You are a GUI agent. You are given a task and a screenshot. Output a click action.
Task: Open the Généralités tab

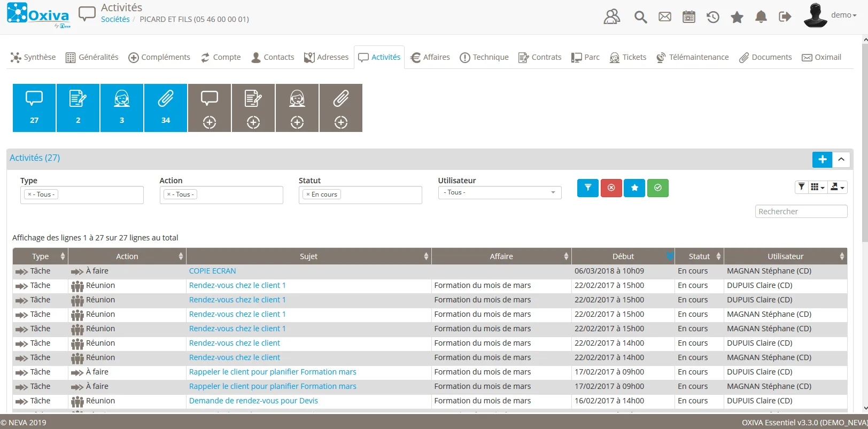(92, 57)
